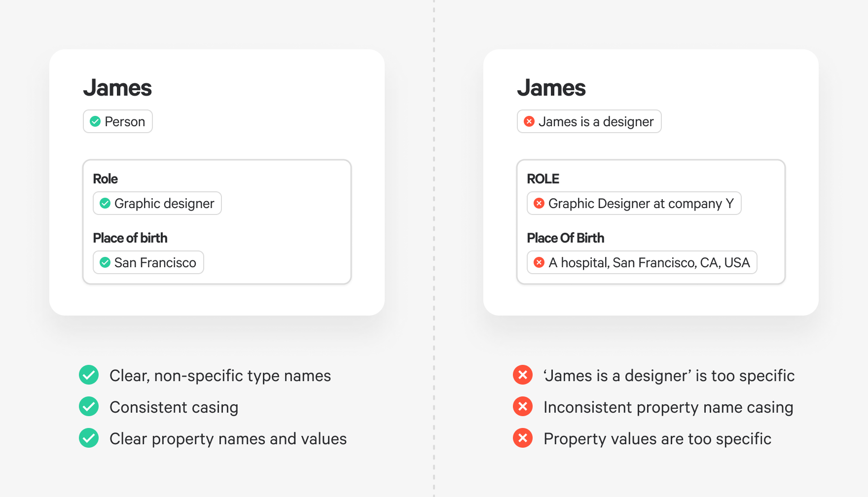The height and width of the screenshot is (497, 868).
Task: Click the uppercase ROLE property label
Action: (x=543, y=179)
